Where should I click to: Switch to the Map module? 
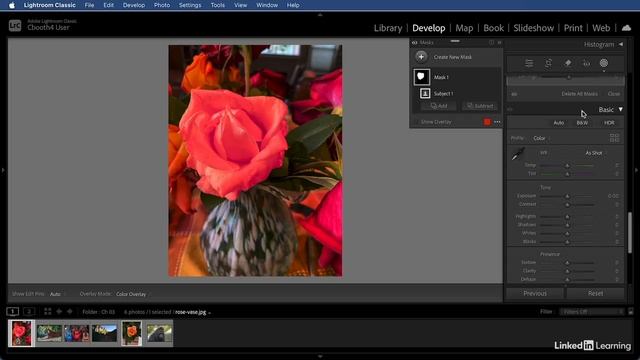click(x=464, y=28)
